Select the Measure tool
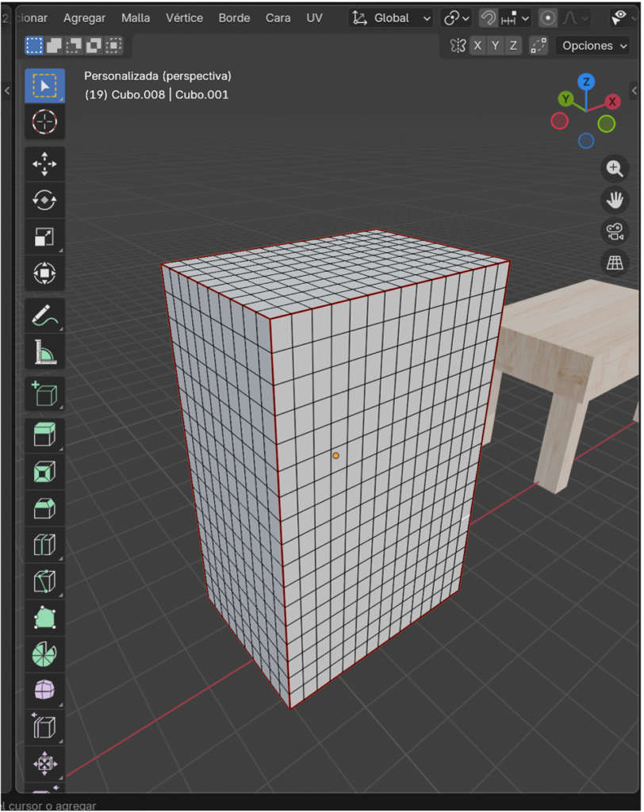This screenshot has height=812, width=644. (x=44, y=351)
